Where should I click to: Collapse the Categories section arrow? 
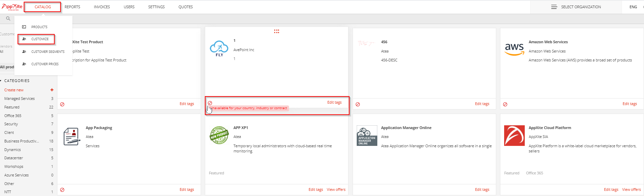tap(1, 81)
